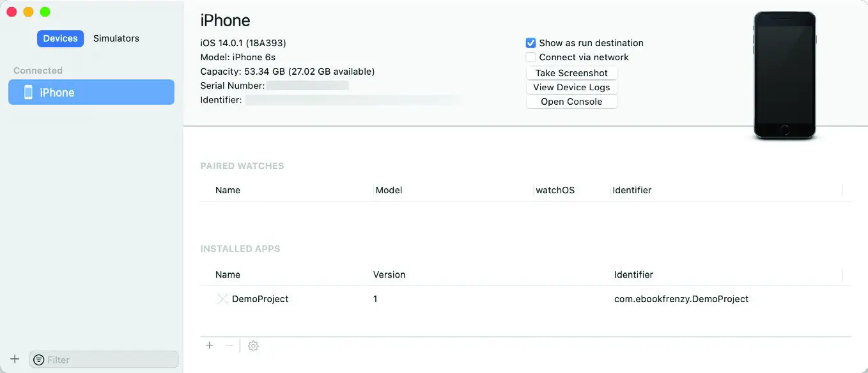Screen dimensions: 868x373
Task: Click the device Identifier label in header
Action: 221,100
